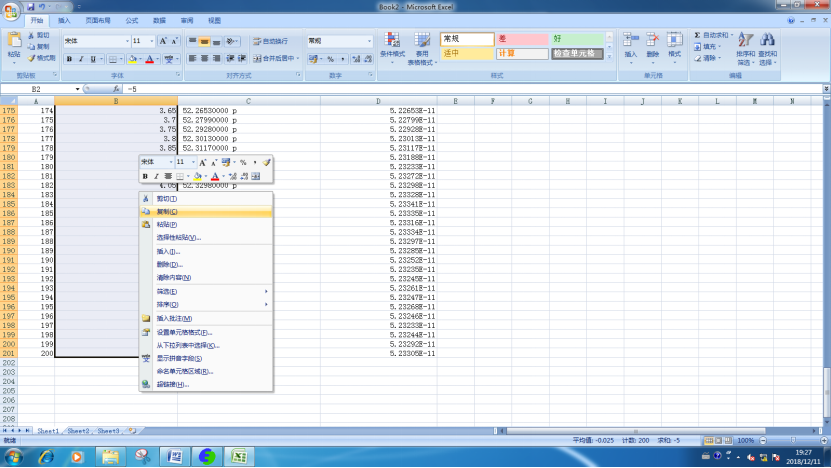
Task: Switch to the Sheet2 worksheet tab
Action: click(78, 431)
